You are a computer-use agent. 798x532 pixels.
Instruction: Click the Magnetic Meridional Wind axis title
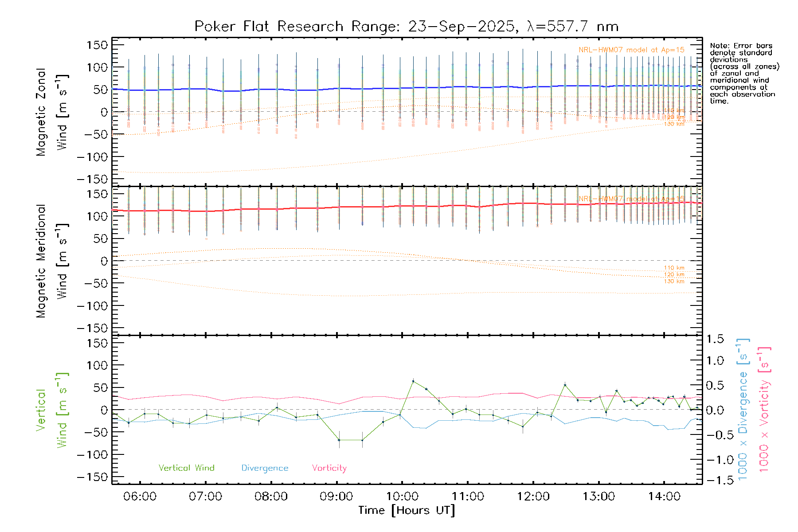(x=51, y=261)
